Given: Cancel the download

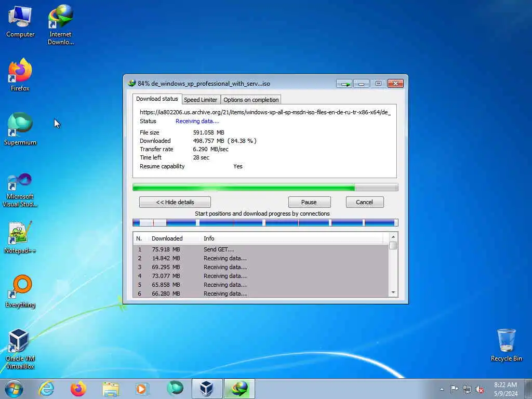Looking at the screenshot, I should (365, 202).
